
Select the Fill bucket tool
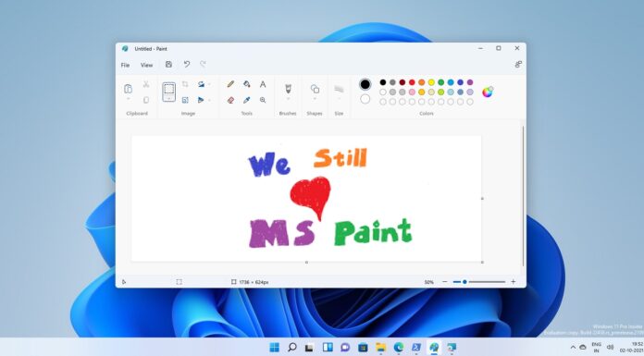coord(246,84)
